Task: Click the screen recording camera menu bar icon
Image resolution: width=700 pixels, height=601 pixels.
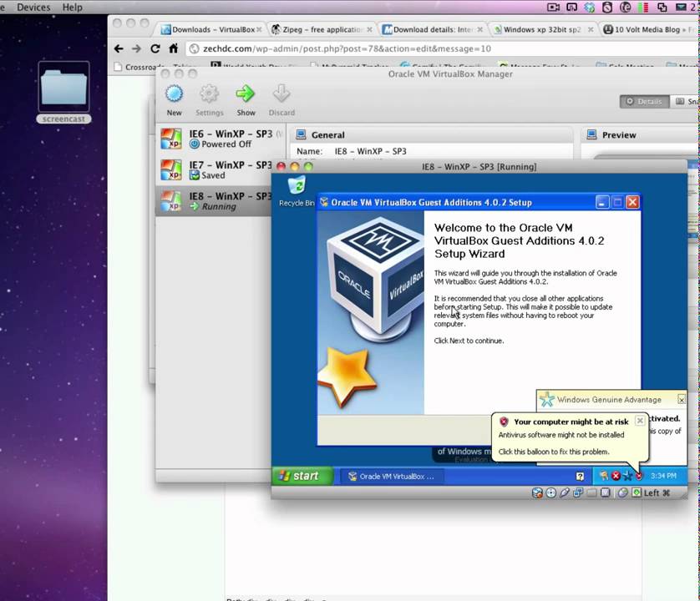Action: (553, 8)
